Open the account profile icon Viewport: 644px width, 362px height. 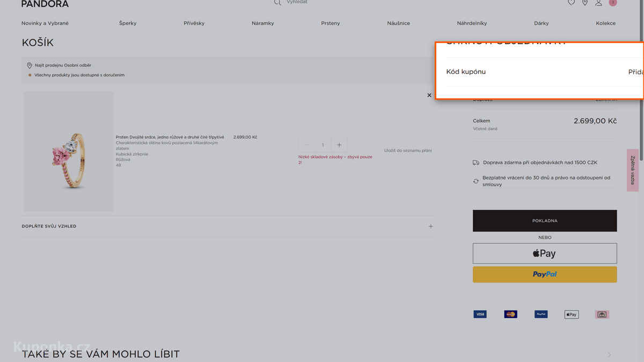pyautogui.click(x=599, y=3)
